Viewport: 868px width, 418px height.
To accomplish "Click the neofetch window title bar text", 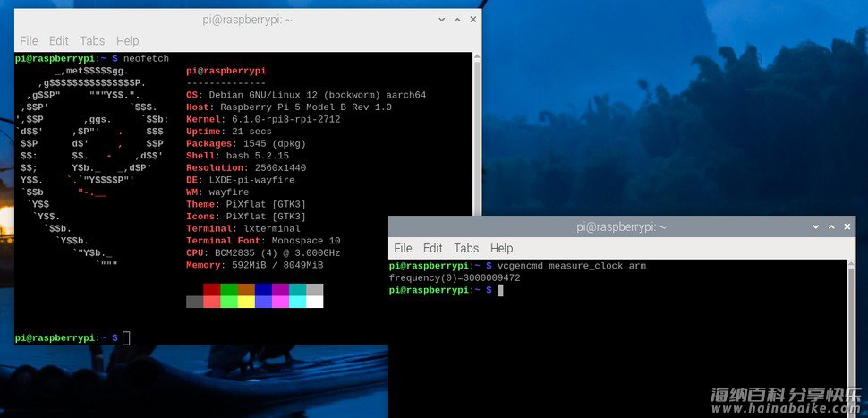I will coord(248,20).
